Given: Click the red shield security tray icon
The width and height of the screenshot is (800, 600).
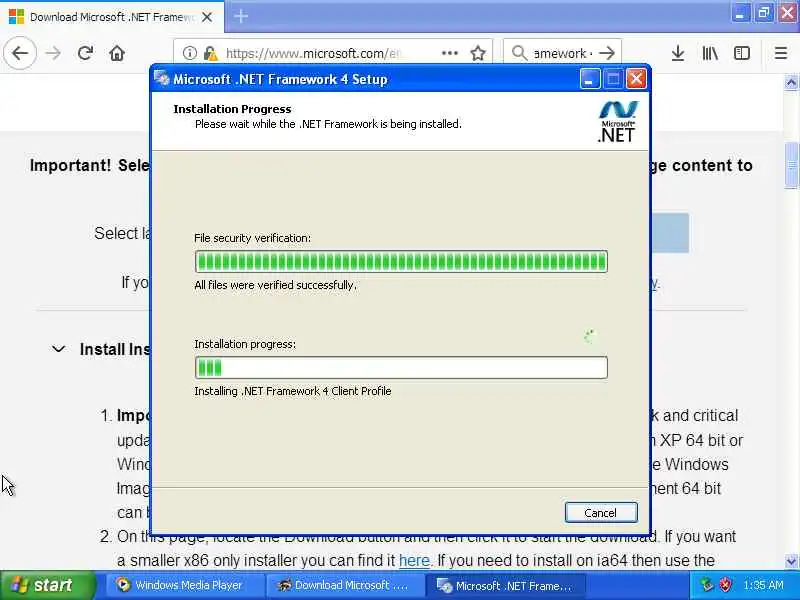Looking at the screenshot, I should pyautogui.click(x=725, y=585).
